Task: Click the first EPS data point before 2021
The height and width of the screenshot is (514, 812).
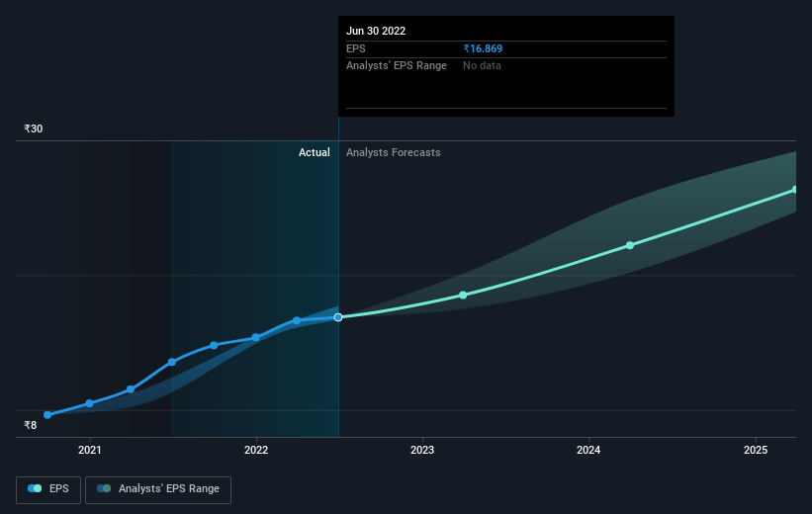Action: point(47,414)
